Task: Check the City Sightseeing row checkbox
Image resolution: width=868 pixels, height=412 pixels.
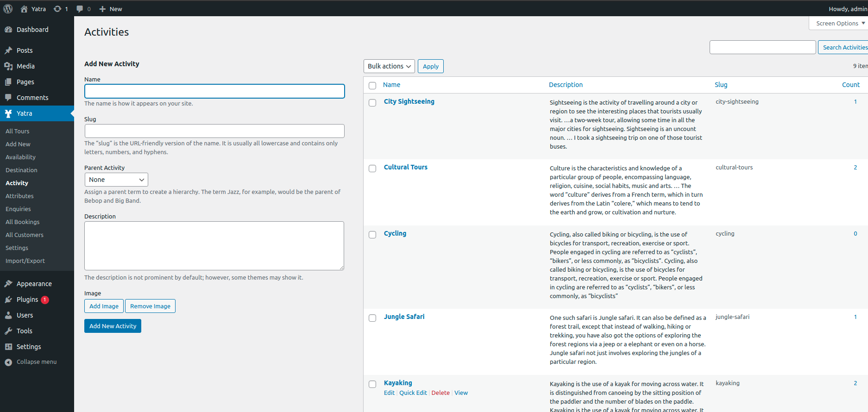Action: 372,103
